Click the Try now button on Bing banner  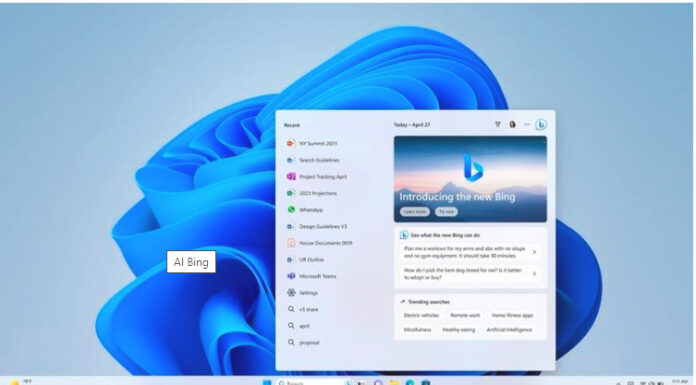(x=446, y=212)
